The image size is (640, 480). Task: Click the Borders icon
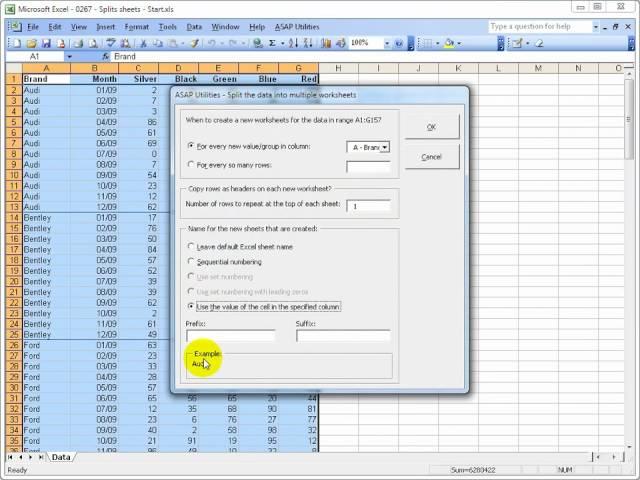click(x=427, y=43)
